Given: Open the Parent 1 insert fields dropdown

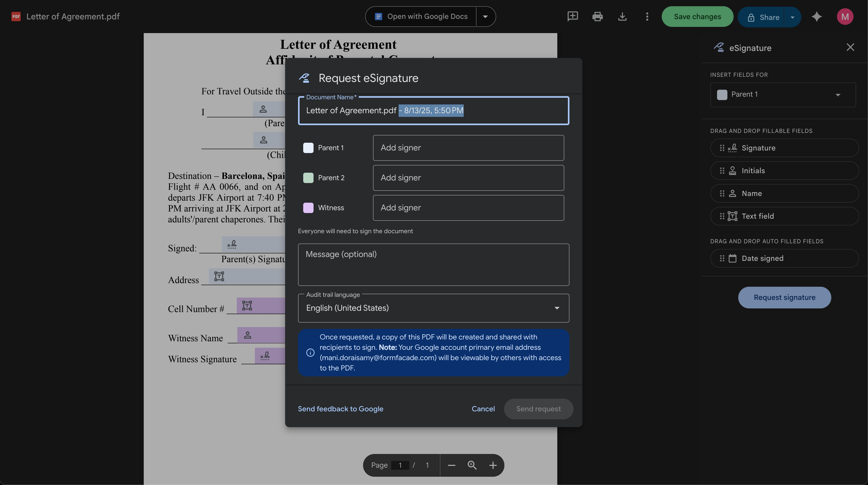Looking at the screenshot, I should (x=838, y=94).
